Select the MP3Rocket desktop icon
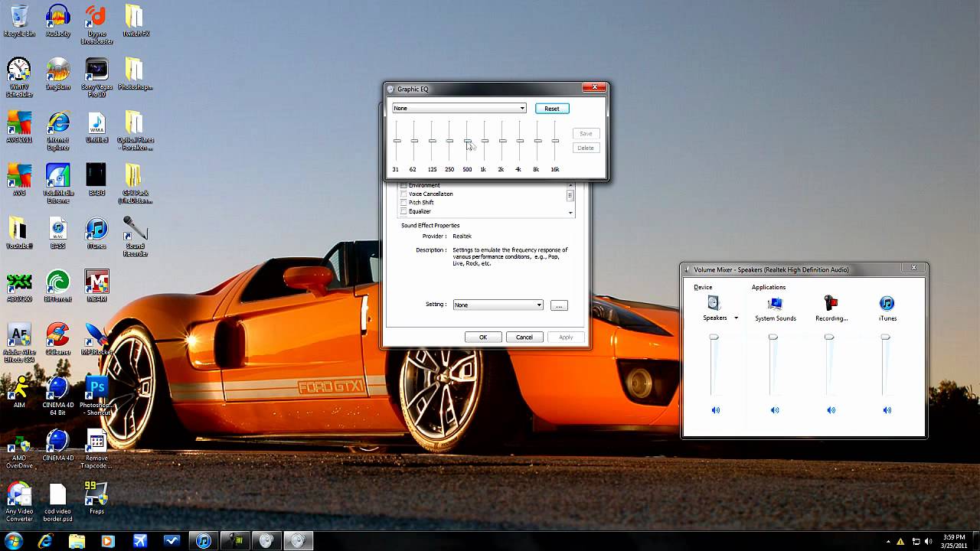 coord(96,339)
